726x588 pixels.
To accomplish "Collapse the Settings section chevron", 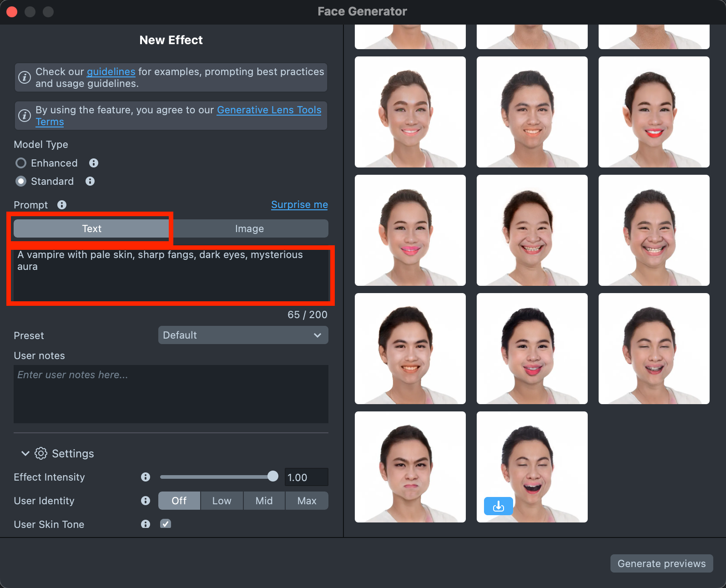I will click(x=25, y=453).
